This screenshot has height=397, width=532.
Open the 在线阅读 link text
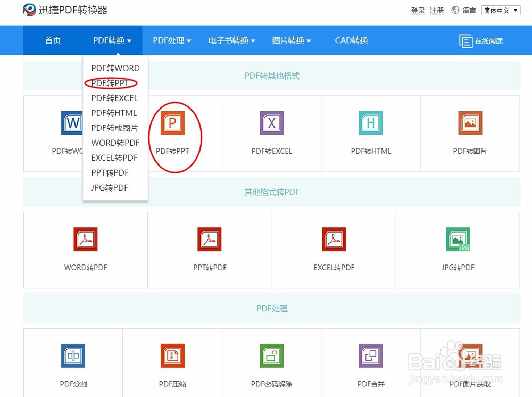(488, 41)
